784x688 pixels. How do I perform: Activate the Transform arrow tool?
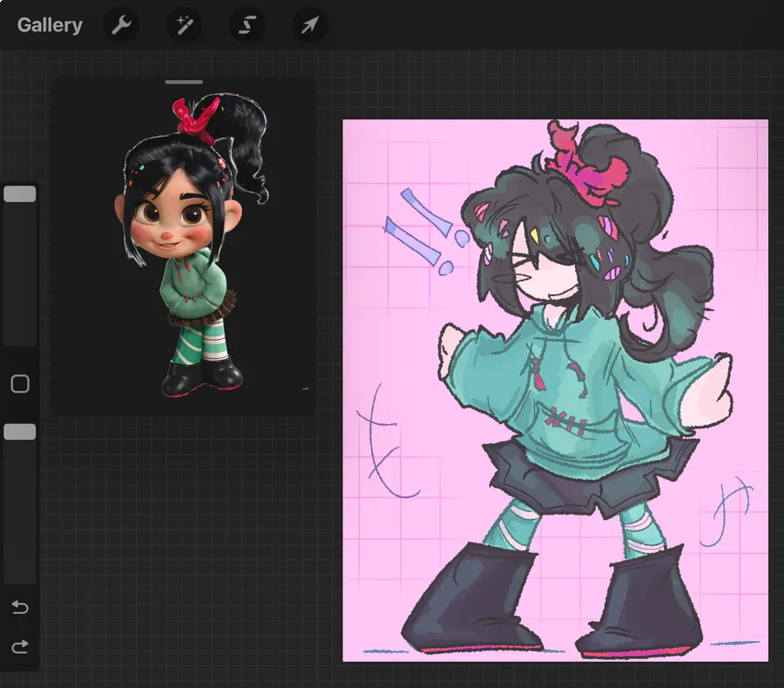pyautogui.click(x=310, y=25)
